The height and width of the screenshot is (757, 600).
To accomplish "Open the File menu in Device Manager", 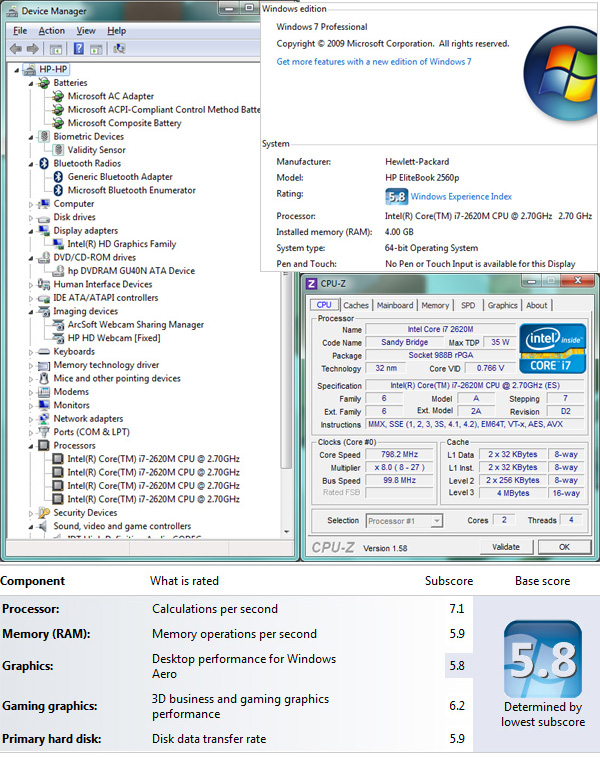I will coord(20,31).
